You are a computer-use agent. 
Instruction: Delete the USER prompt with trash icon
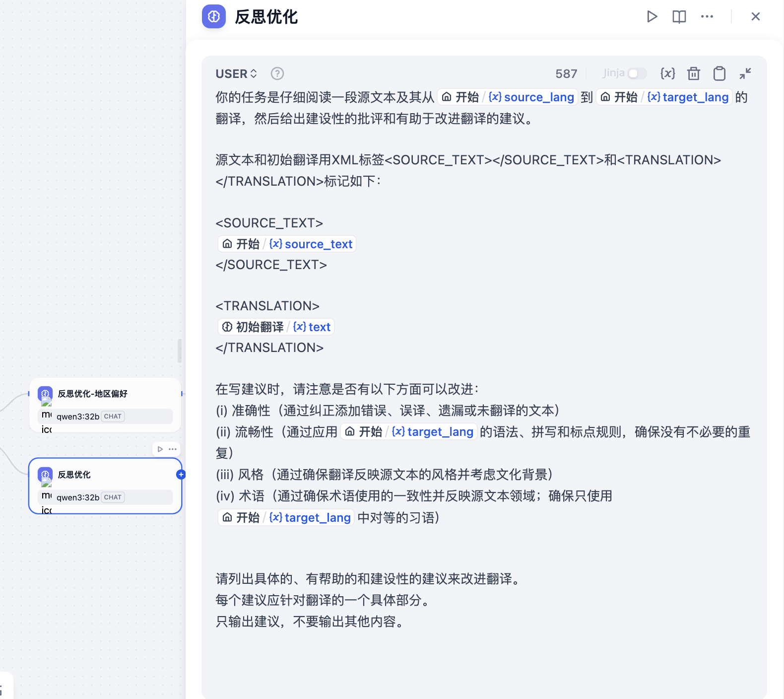[x=693, y=73]
